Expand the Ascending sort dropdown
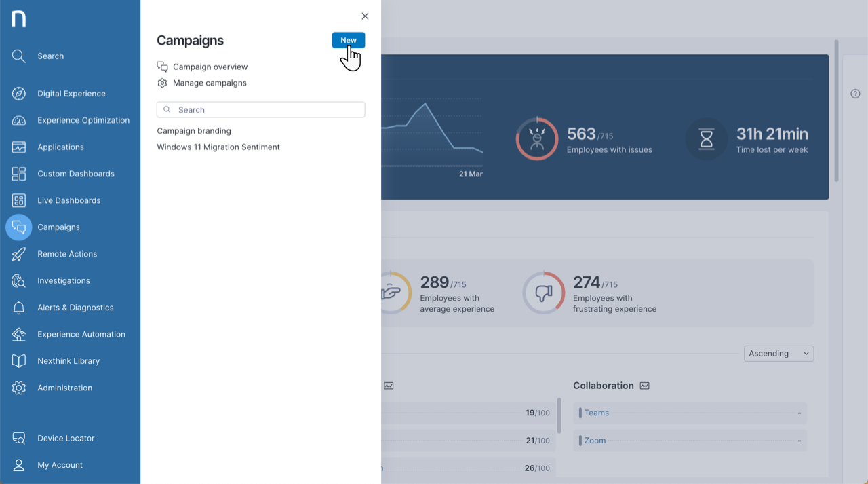 (x=778, y=354)
